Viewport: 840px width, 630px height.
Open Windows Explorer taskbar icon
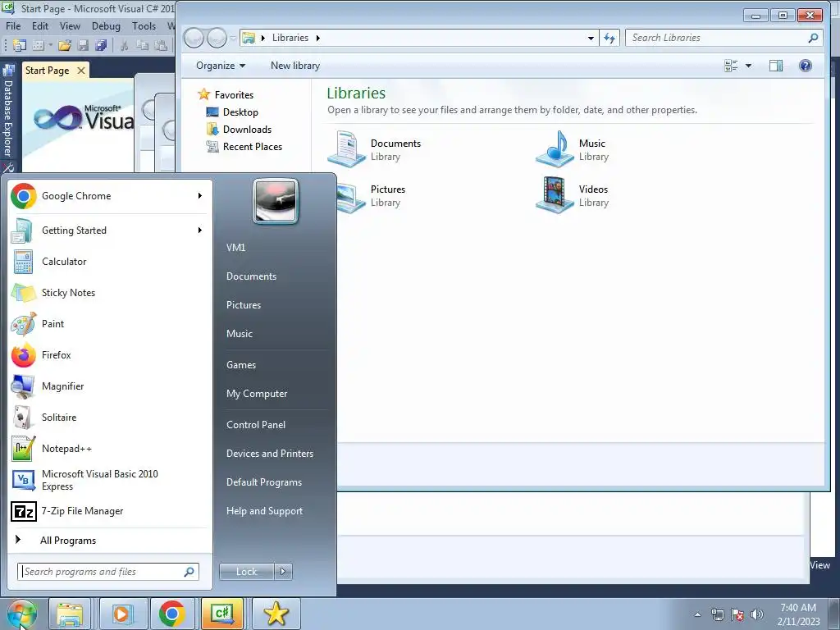70,614
